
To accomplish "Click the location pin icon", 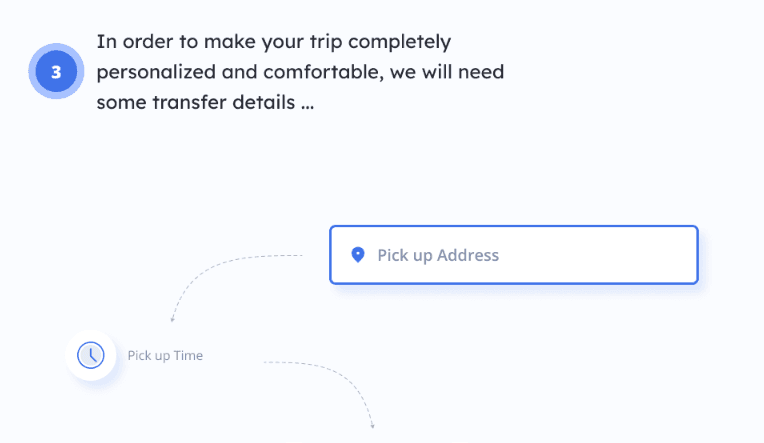I will (358, 255).
